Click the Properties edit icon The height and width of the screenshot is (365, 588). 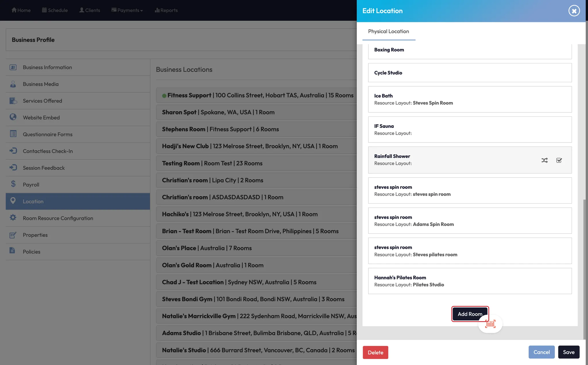13,235
